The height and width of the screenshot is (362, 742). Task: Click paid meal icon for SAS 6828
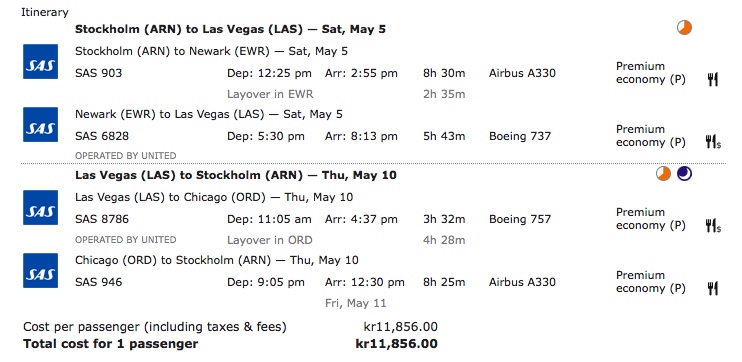(x=713, y=141)
